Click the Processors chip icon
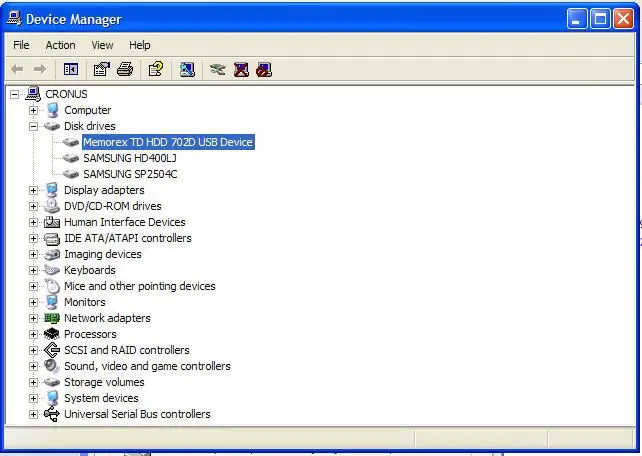This screenshot has width=642, height=456. pos(52,334)
